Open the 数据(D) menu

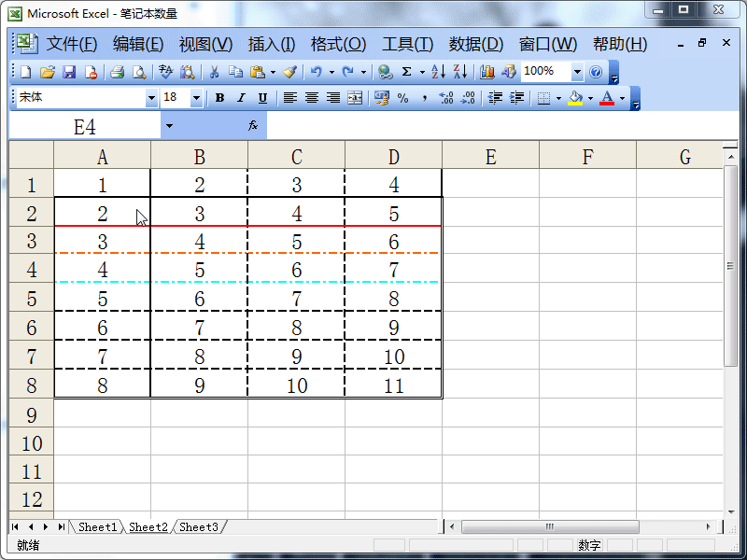point(476,44)
